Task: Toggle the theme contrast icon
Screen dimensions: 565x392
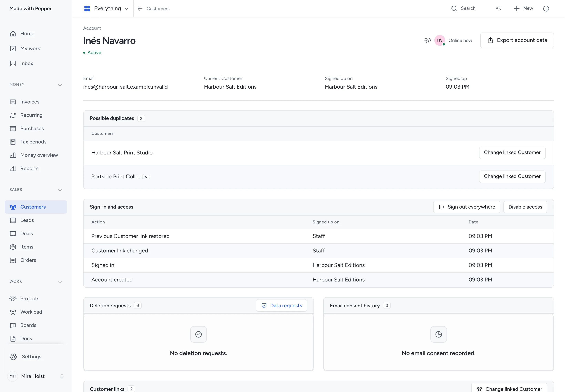Action: pos(546,9)
